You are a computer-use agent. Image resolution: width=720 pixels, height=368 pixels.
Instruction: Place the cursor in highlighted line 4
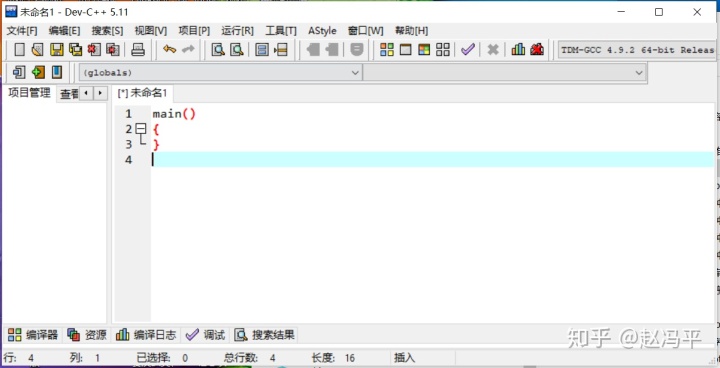click(433, 159)
